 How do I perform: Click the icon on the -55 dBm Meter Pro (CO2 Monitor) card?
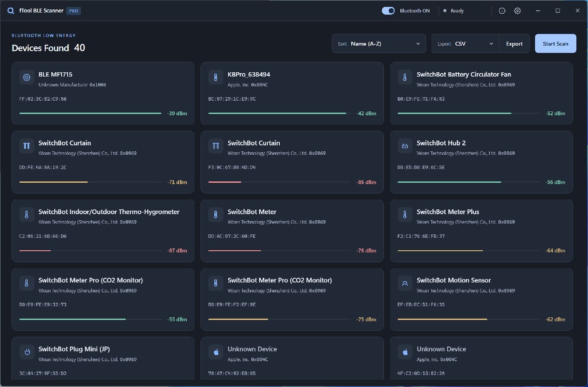(27, 283)
